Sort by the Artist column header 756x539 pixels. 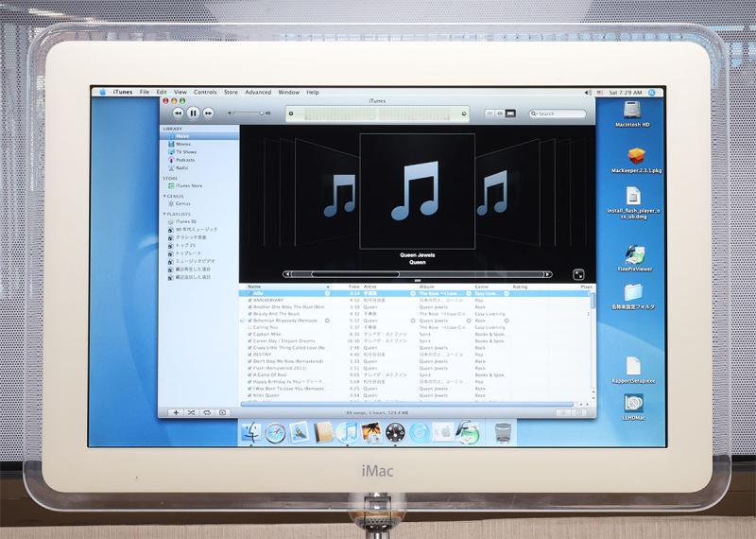pos(388,287)
